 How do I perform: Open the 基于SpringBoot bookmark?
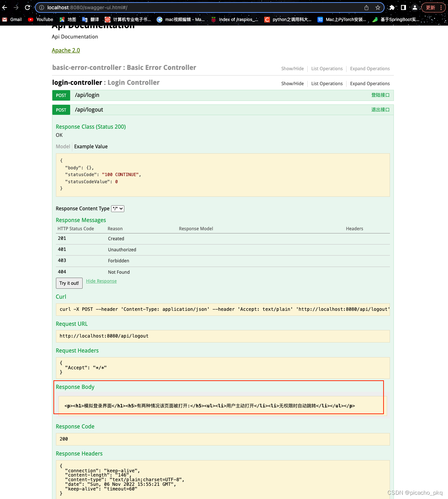click(x=396, y=20)
